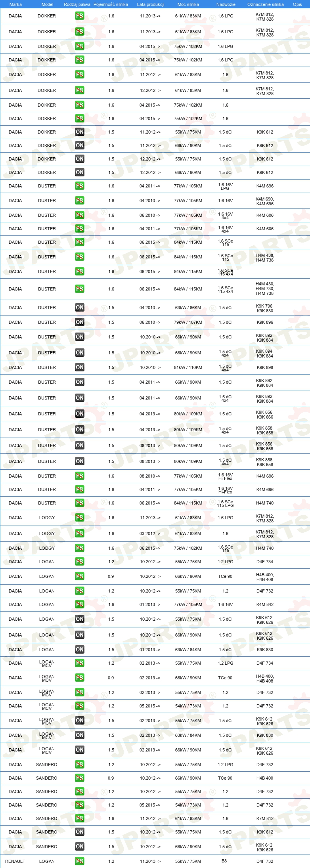Click the Marka column header
The image size is (310, 868).
(x=15, y=4)
